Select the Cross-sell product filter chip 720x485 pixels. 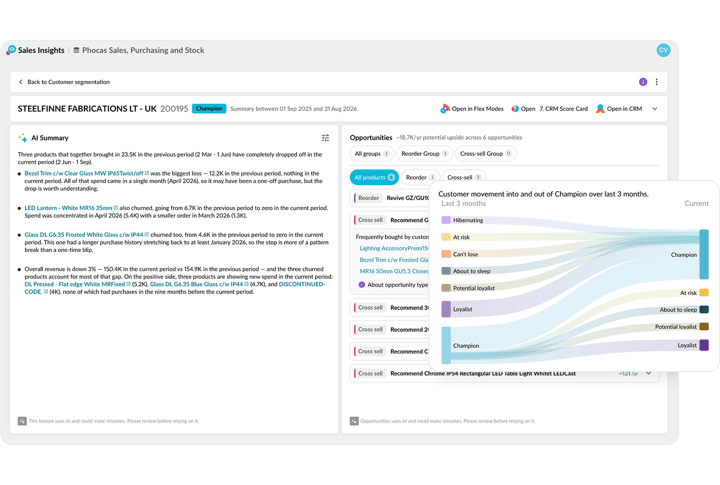[x=464, y=177]
